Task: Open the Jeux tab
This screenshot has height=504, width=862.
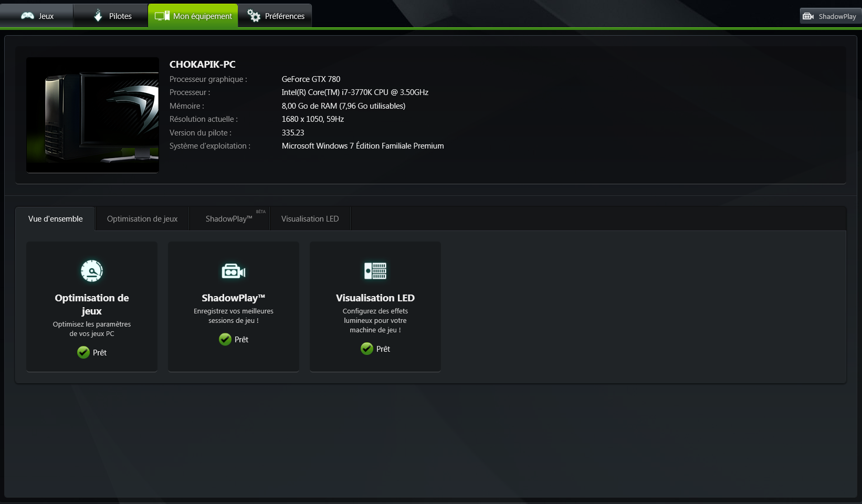Action: [x=37, y=16]
